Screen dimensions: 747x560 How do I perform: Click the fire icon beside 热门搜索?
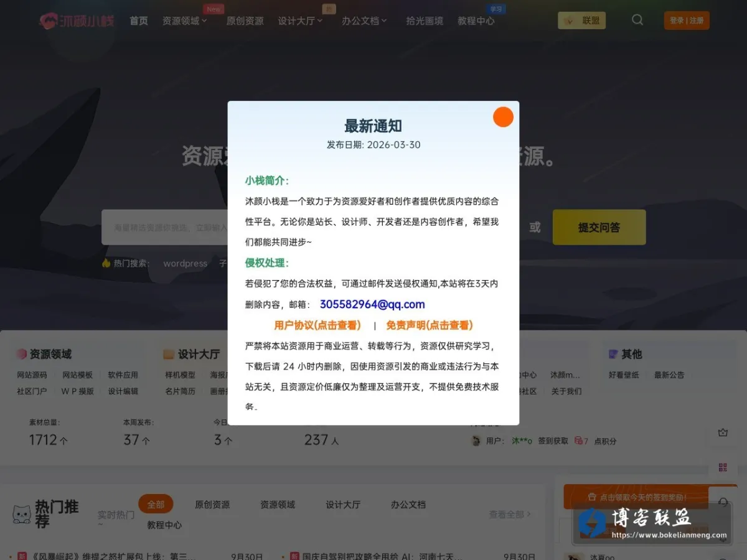[x=106, y=263]
